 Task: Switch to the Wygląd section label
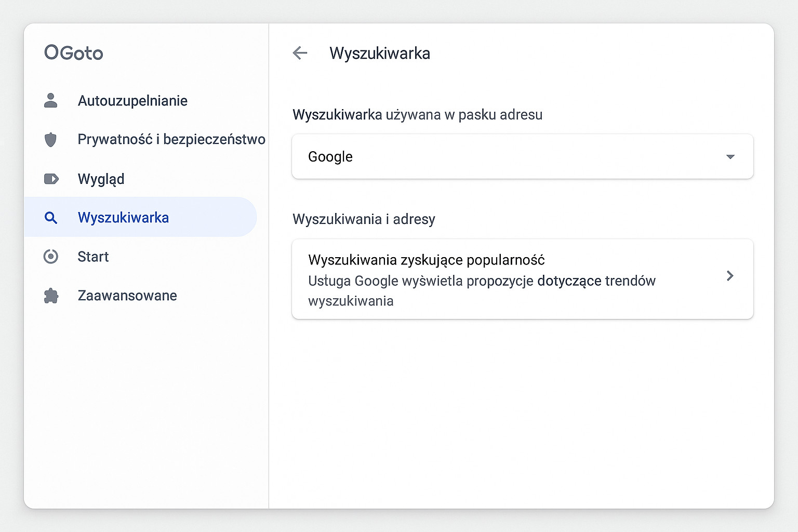tap(101, 179)
